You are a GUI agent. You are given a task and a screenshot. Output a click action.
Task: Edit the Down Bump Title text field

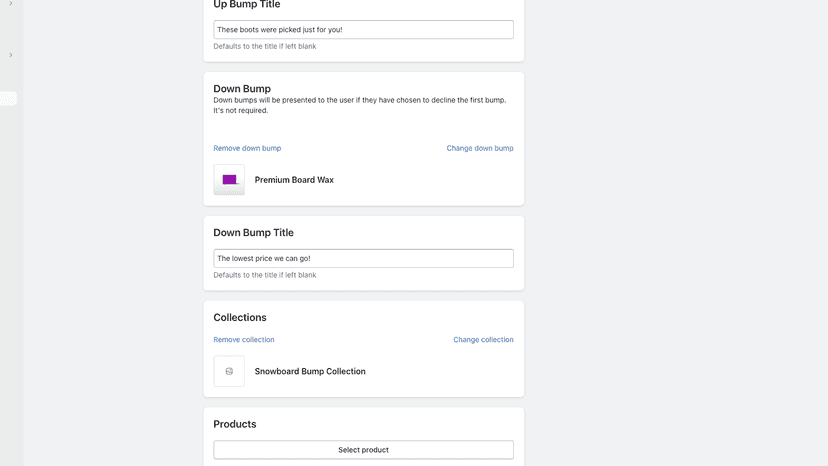tap(363, 258)
